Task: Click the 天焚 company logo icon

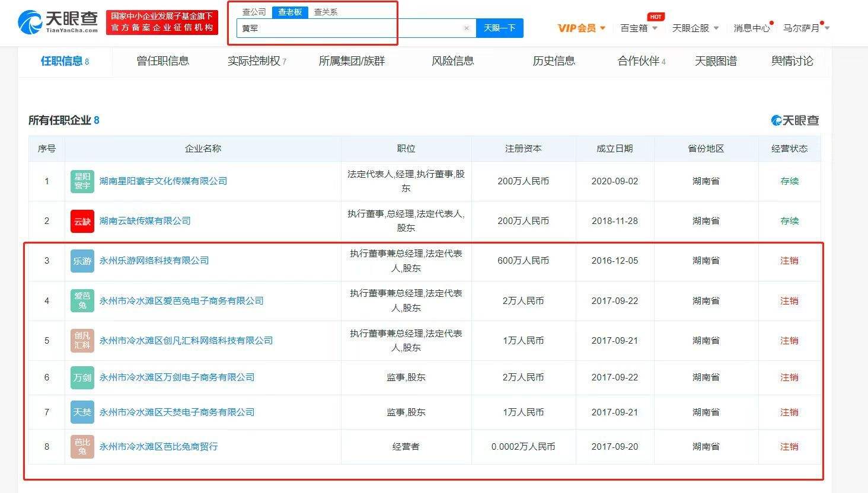Action: click(82, 412)
